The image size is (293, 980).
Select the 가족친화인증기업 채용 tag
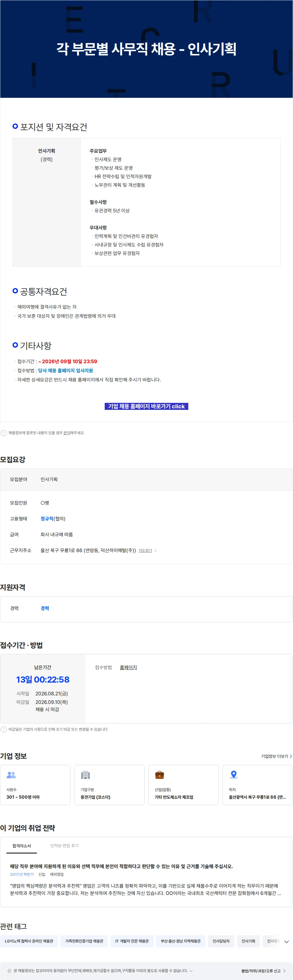point(84,941)
